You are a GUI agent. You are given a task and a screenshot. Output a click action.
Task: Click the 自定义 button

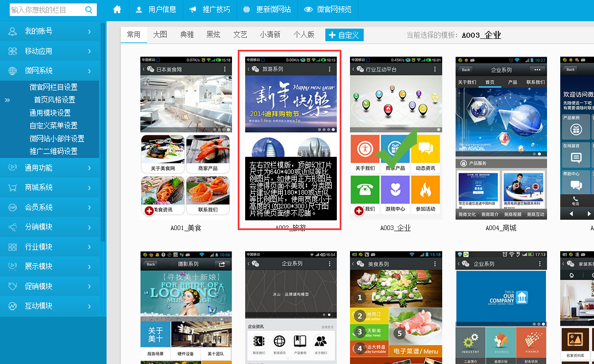click(344, 35)
